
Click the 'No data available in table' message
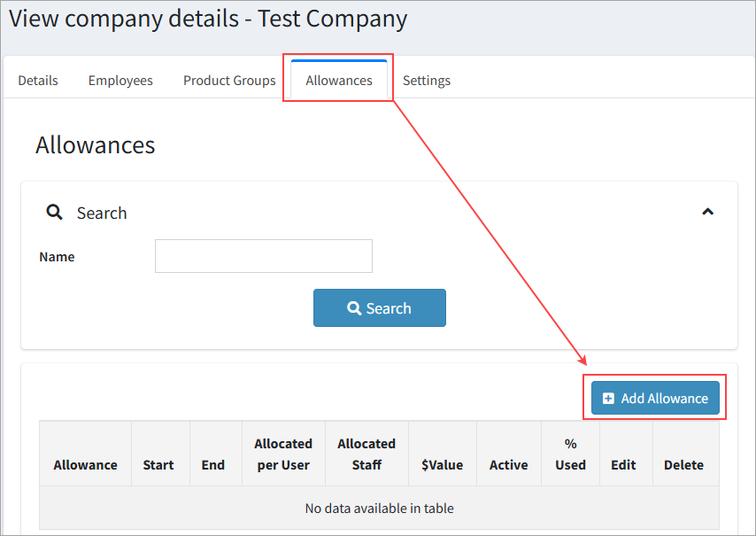click(x=380, y=508)
